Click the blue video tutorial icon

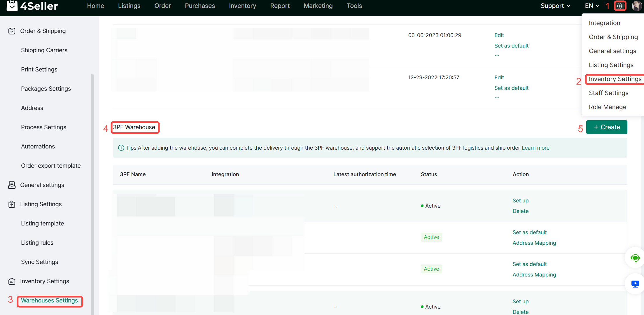tap(635, 284)
